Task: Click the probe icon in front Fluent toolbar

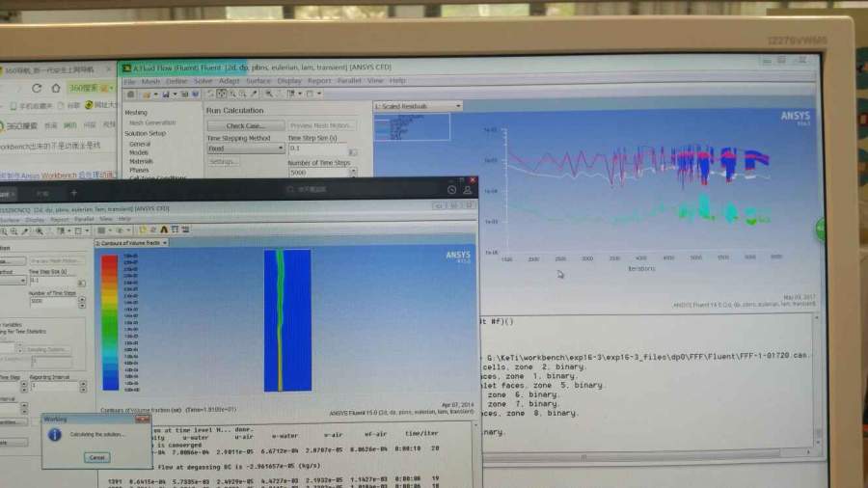Action: click(25, 231)
